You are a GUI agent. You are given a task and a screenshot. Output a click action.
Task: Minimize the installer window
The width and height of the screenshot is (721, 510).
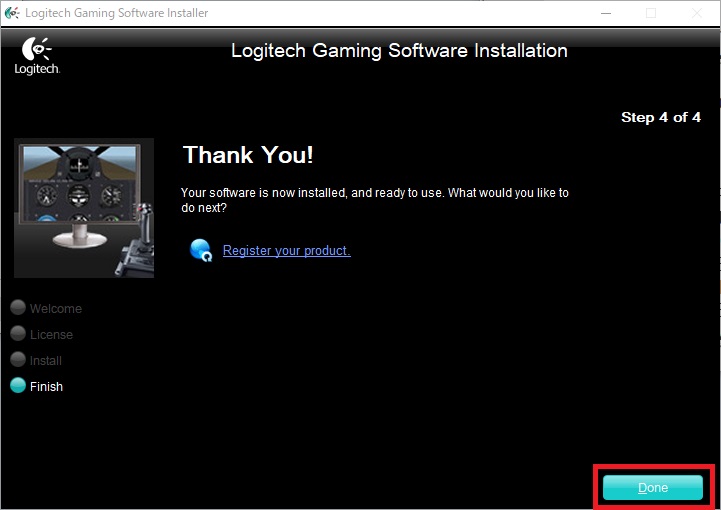coord(606,13)
